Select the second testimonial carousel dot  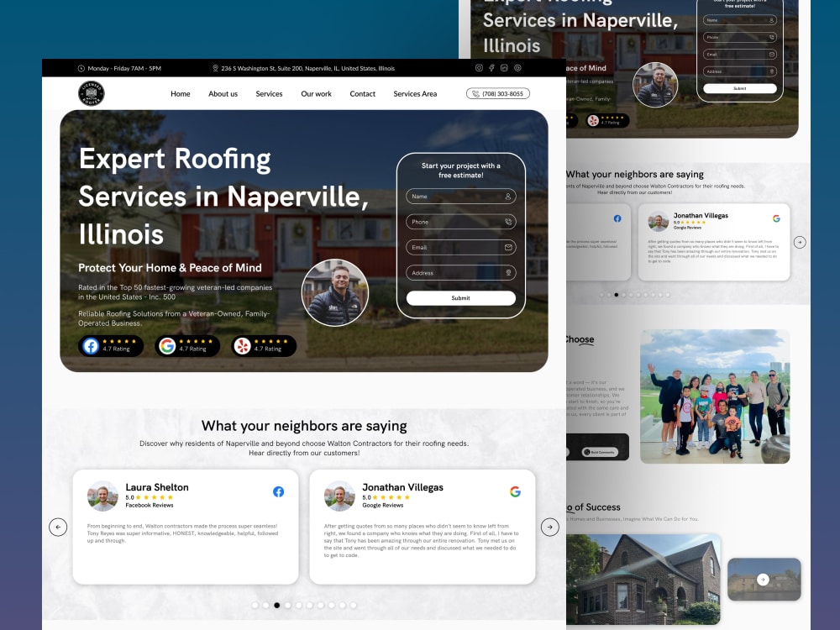[x=265, y=606]
